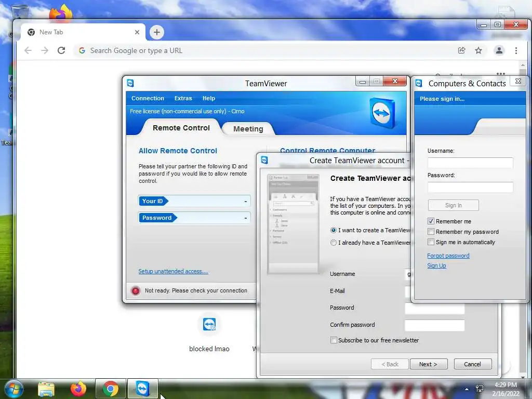This screenshot has width=532, height=399.
Task: Click the red connection status indicator
Action: (x=136, y=291)
